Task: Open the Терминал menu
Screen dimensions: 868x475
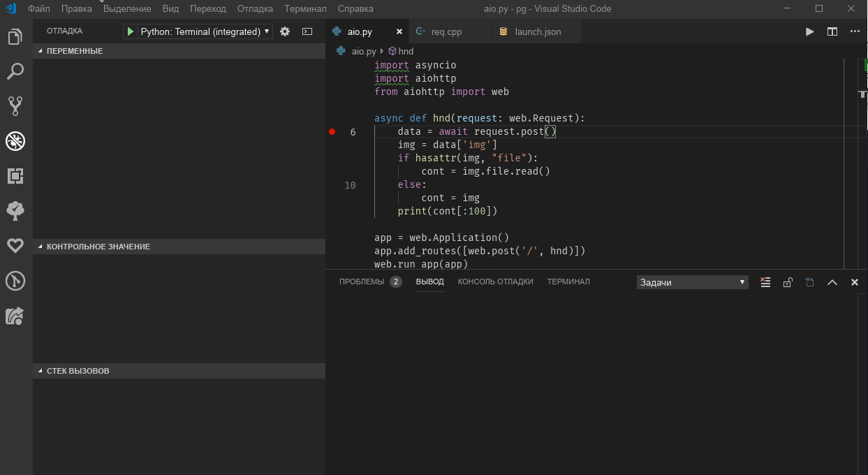Action: 305,9
